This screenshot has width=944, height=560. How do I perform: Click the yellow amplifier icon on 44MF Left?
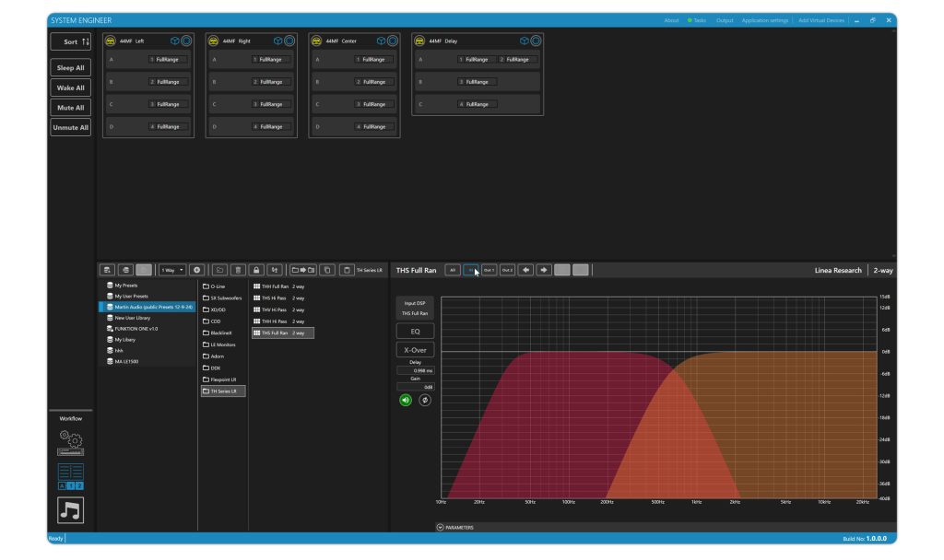(111, 41)
